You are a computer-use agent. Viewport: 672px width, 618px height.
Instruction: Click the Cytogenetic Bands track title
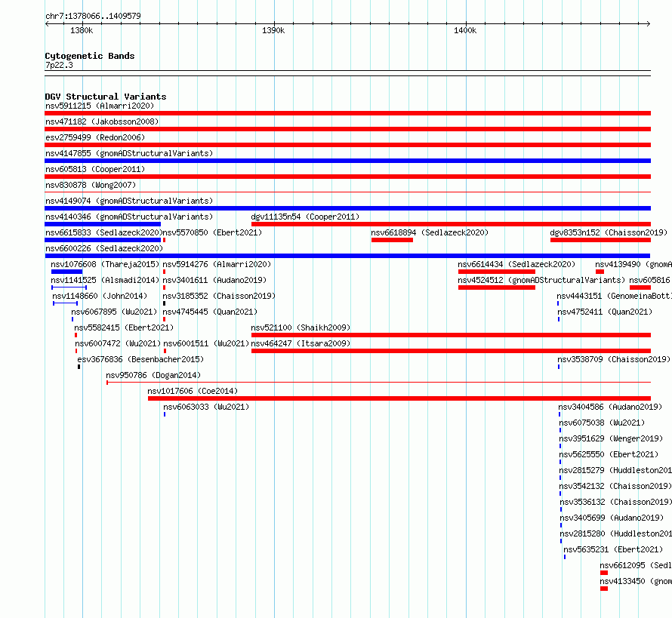tap(90, 56)
